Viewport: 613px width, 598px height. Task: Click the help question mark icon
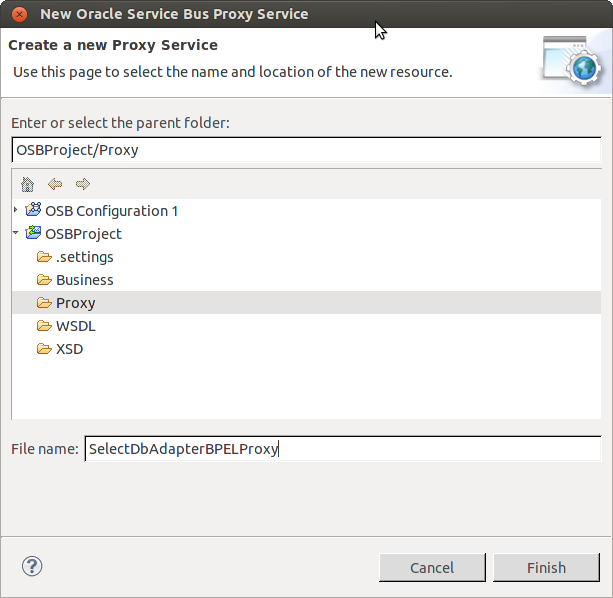tap(32, 567)
